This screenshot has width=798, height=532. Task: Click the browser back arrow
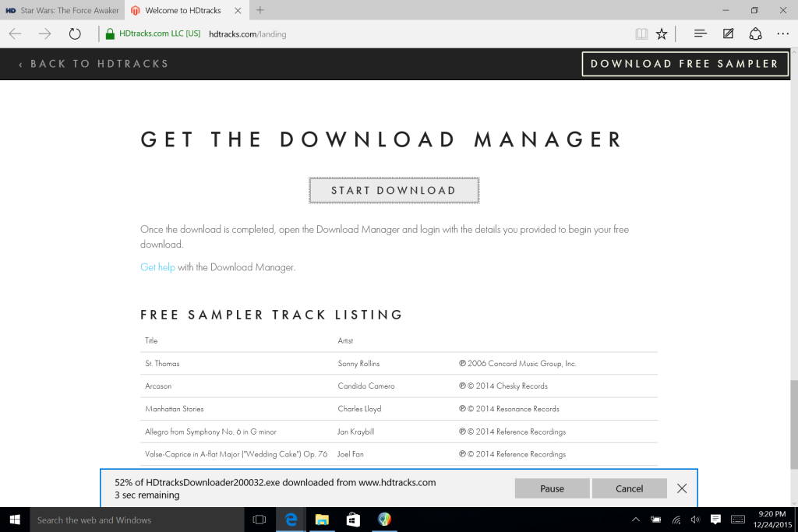pos(16,34)
